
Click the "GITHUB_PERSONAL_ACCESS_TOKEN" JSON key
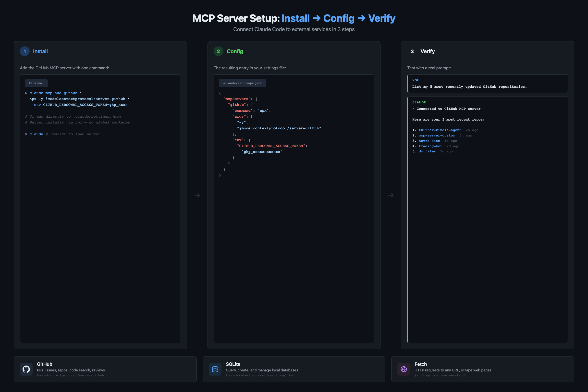pyautogui.click(x=271, y=146)
